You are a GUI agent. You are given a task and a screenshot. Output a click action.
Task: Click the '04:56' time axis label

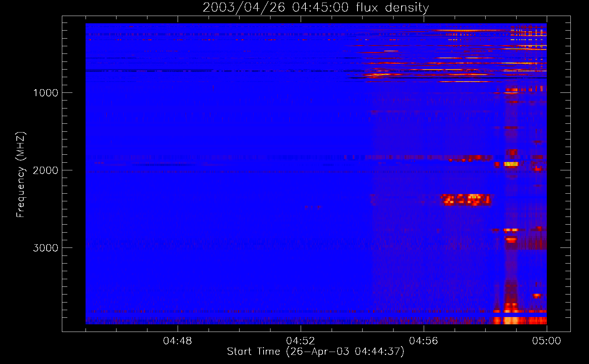[424, 341]
